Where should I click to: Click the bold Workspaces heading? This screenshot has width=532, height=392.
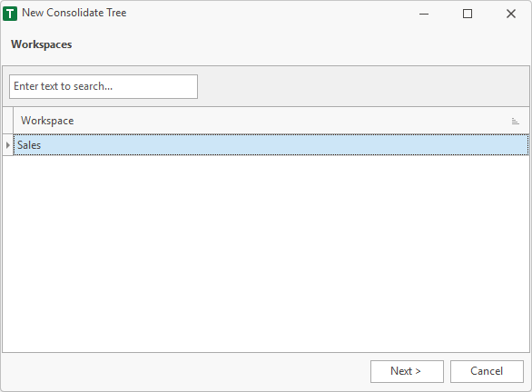tap(42, 44)
